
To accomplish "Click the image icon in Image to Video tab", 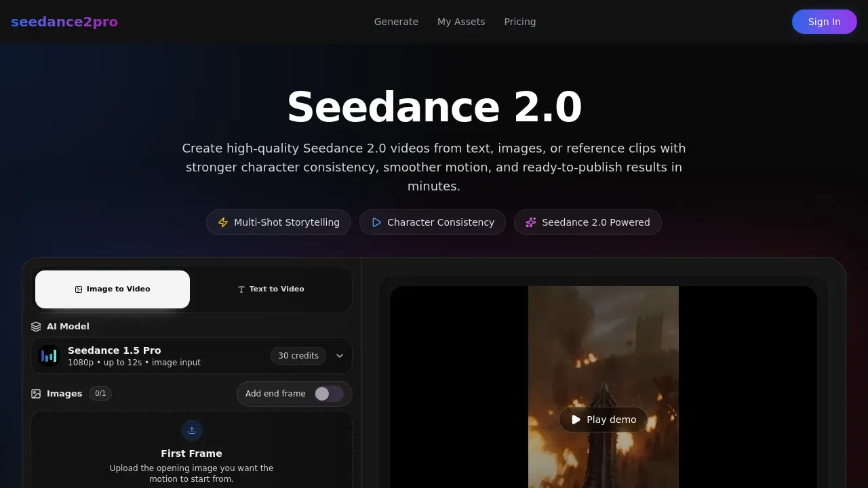I will (x=79, y=289).
